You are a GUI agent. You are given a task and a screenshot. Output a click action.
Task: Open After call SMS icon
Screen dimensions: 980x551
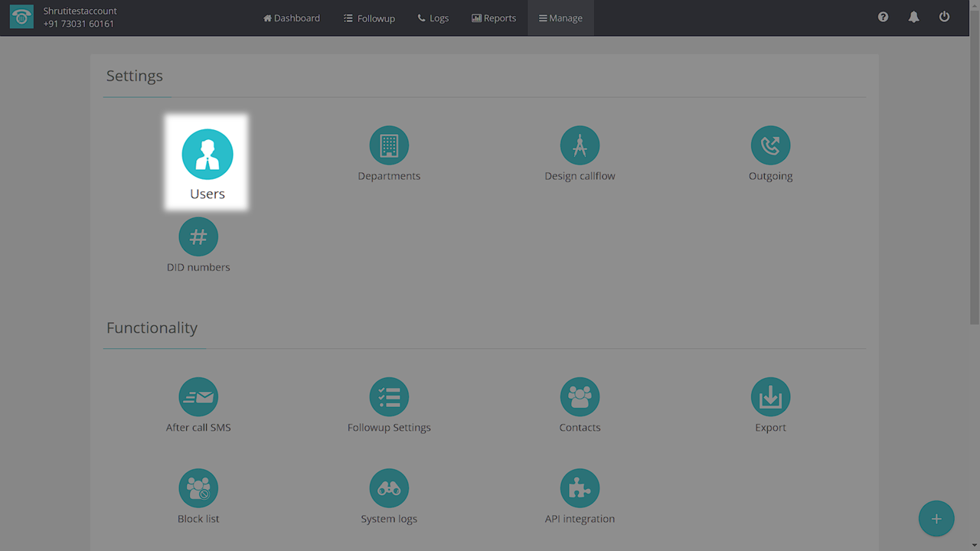click(198, 397)
